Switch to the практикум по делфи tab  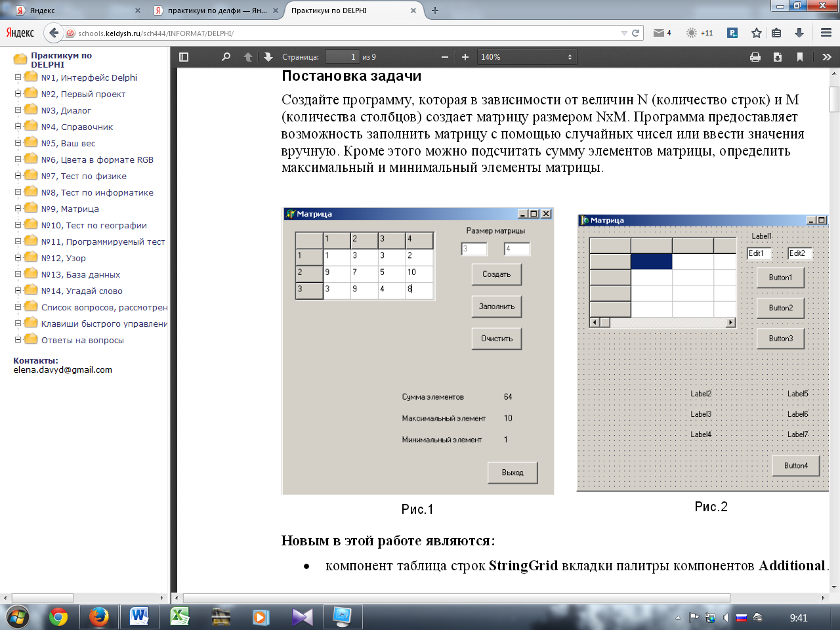click(x=215, y=10)
